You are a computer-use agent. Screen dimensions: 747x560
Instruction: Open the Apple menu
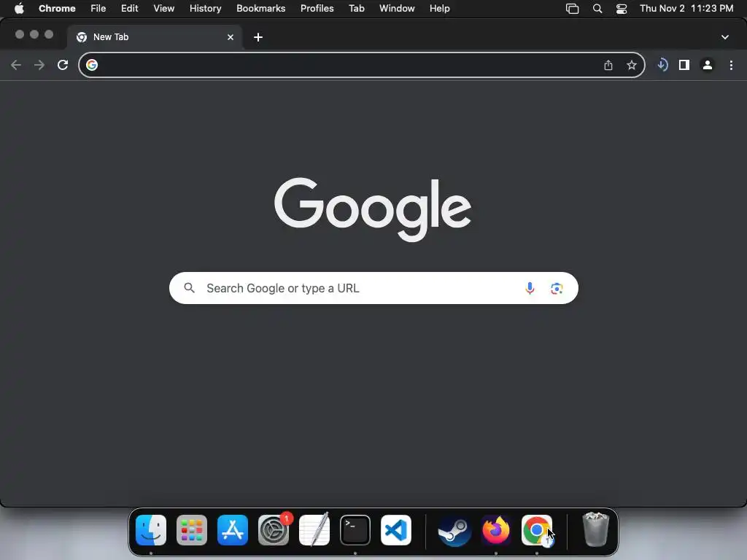pyautogui.click(x=19, y=9)
